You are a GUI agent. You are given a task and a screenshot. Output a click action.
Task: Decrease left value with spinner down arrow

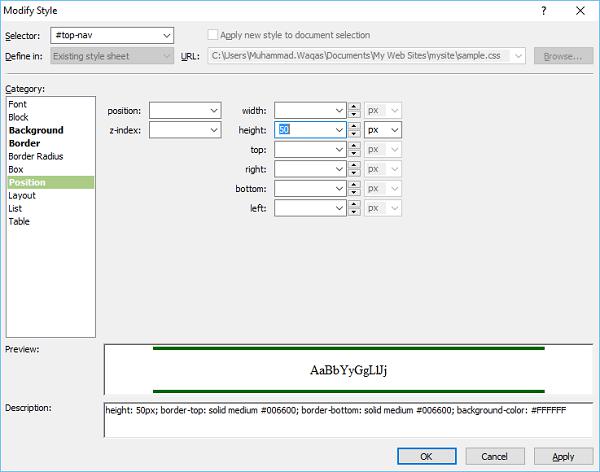pyautogui.click(x=354, y=212)
